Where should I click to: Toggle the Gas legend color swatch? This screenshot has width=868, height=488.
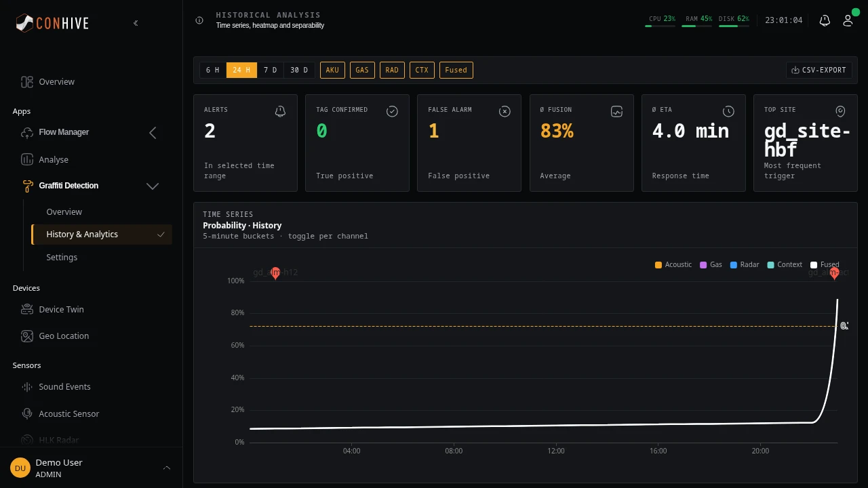[703, 265]
